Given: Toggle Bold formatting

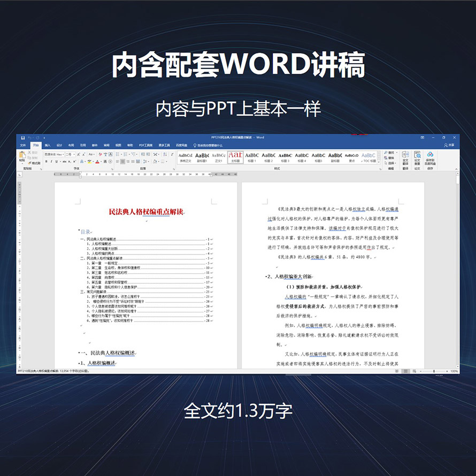Looking at the screenshot, I should click(x=47, y=162).
